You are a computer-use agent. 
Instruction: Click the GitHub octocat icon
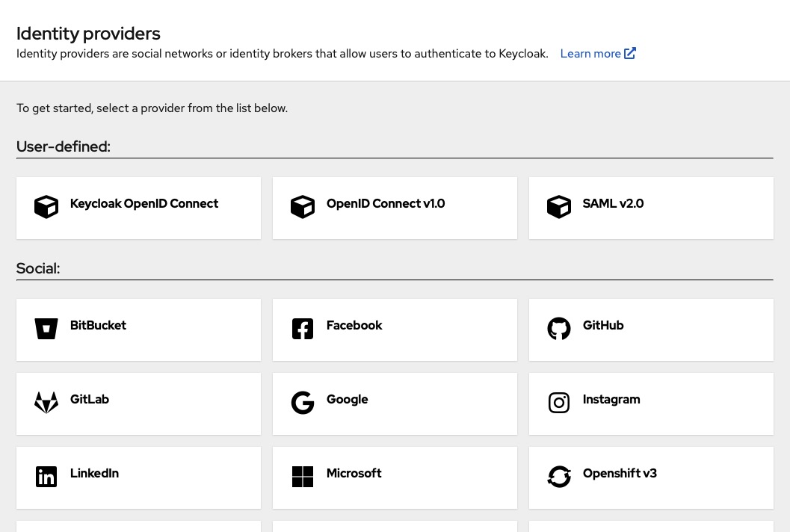pos(559,329)
